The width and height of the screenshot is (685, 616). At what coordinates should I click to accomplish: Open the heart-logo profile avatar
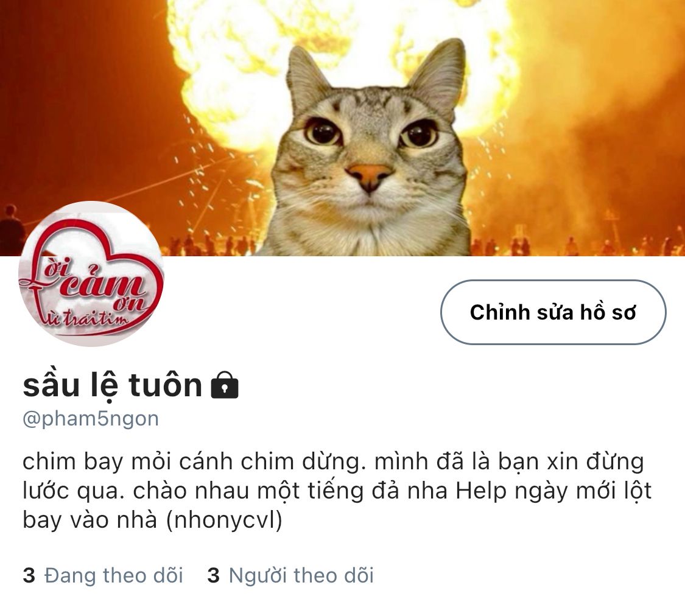tap(91, 274)
